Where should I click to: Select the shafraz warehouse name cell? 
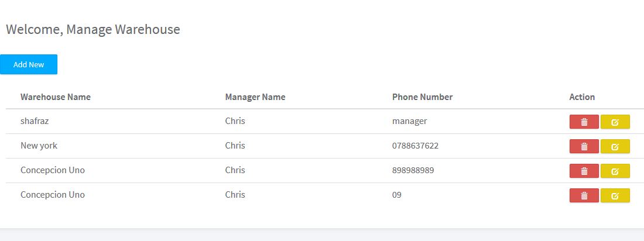click(35, 121)
